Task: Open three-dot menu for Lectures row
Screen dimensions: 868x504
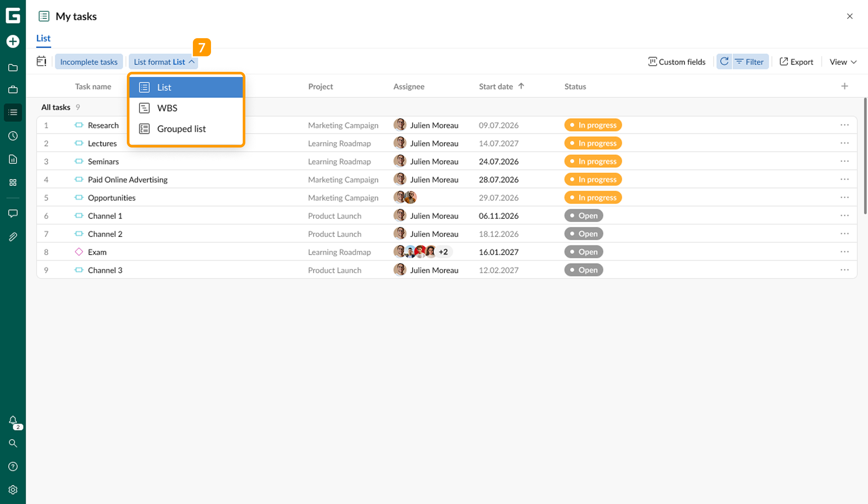Action: click(x=845, y=143)
